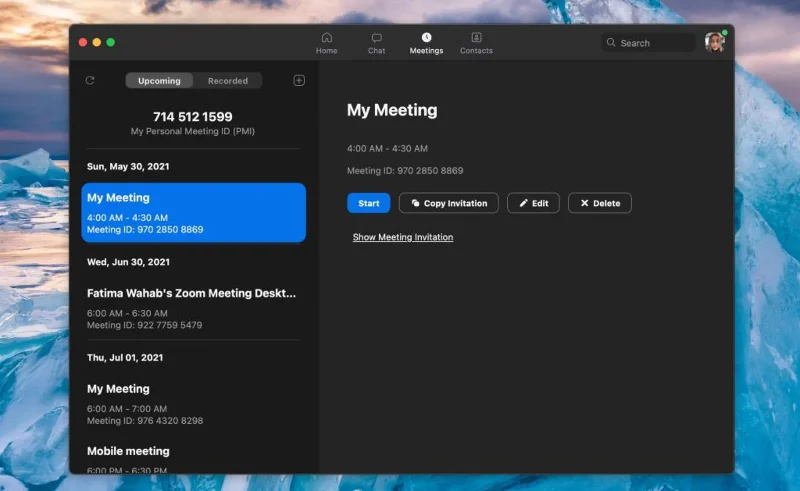Select the Meetings clock icon

(x=426, y=37)
